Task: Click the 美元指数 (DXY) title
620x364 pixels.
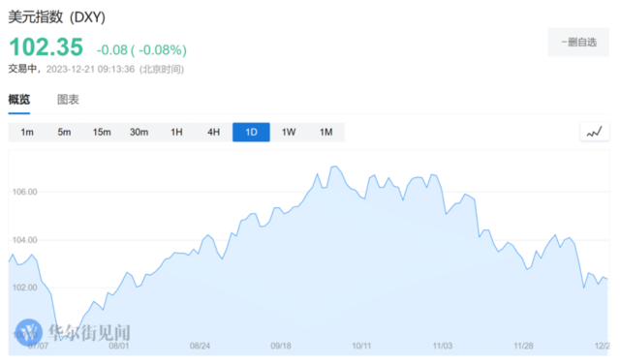Action: (57, 17)
